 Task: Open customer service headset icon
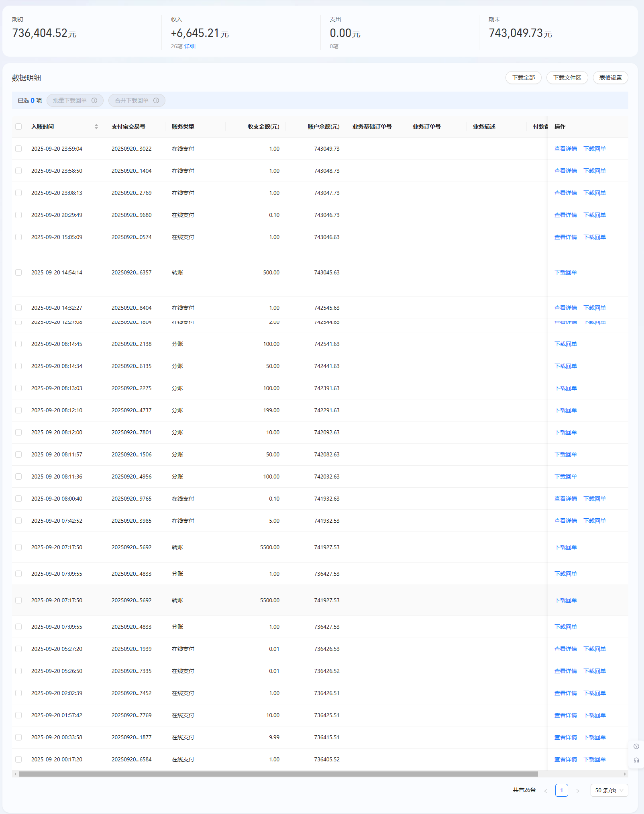[636, 760]
